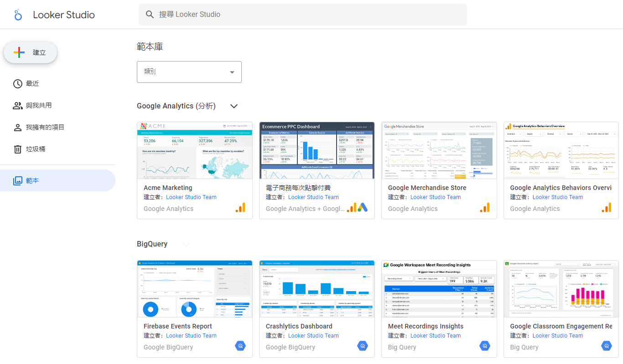Click the person icon beside 我擁有的項目
This screenshot has width=623, height=364.
click(18, 128)
